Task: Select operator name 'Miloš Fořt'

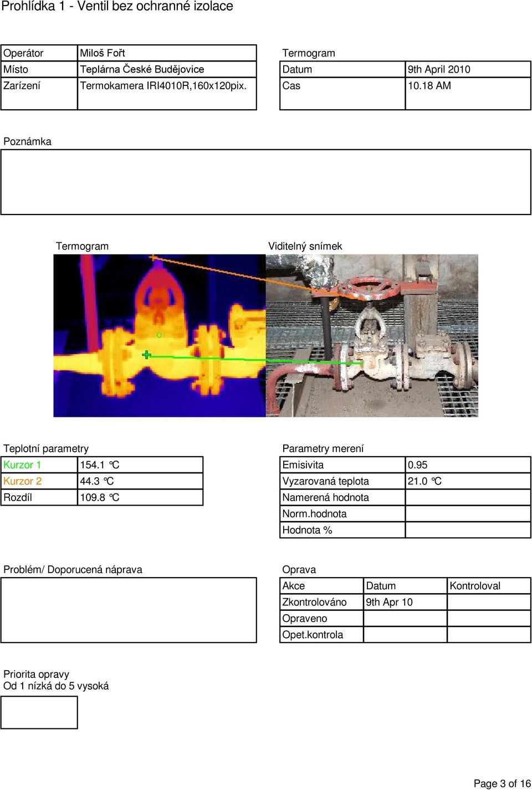Action: click(x=103, y=53)
